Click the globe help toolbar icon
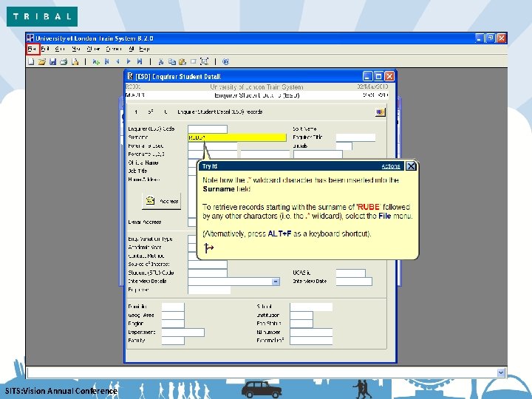This screenshot has width=532, height=399. click(225, 61)
